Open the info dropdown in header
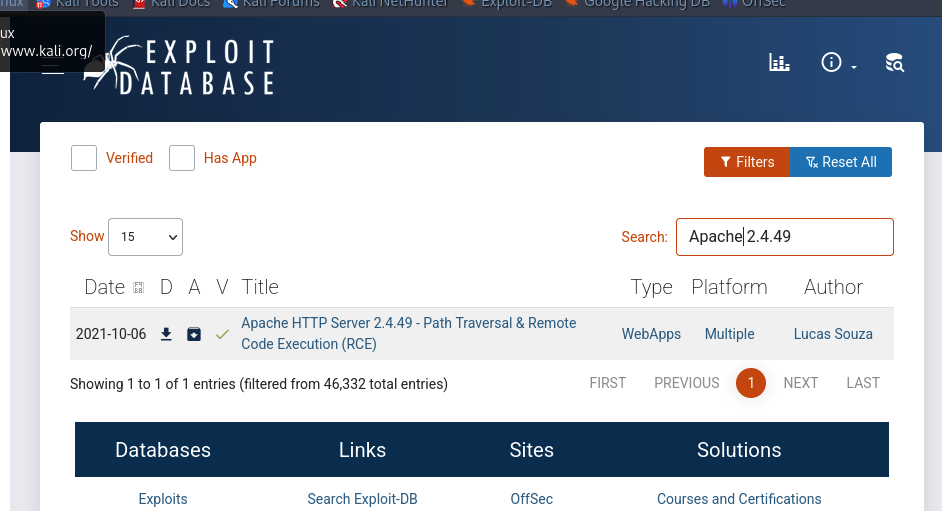The width and height of the screenshot is (942, 511). point(838,62)
